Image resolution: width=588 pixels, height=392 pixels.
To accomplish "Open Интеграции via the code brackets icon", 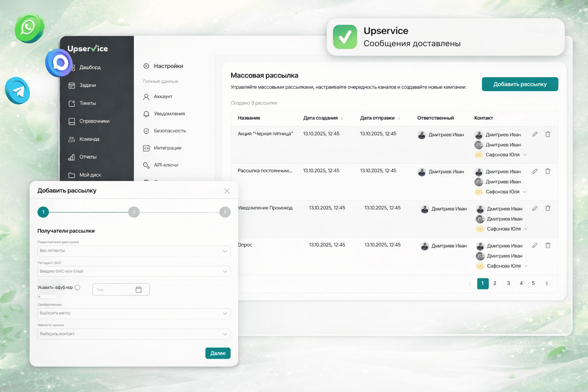I will [x=146, y=148].
